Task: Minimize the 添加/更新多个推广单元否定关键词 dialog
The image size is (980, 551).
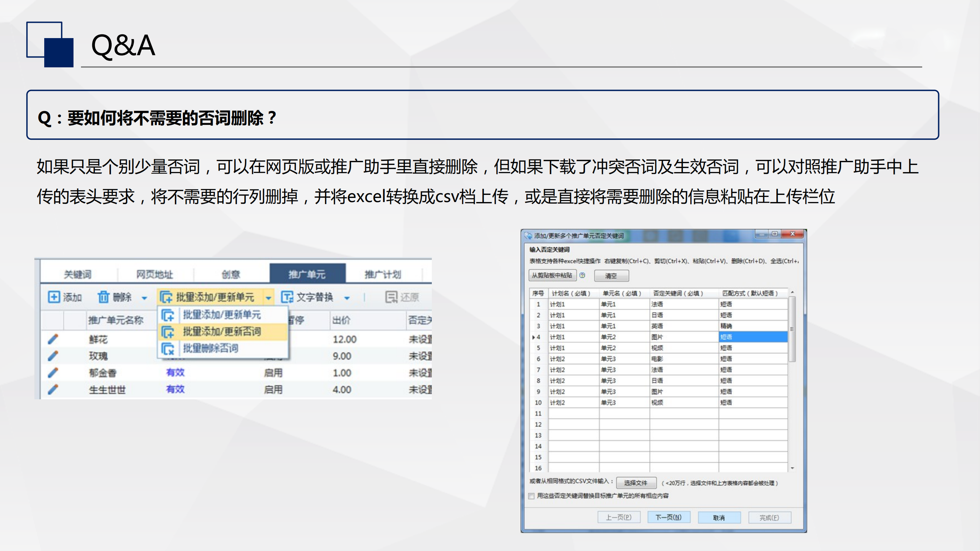Action: pos(762,234)
